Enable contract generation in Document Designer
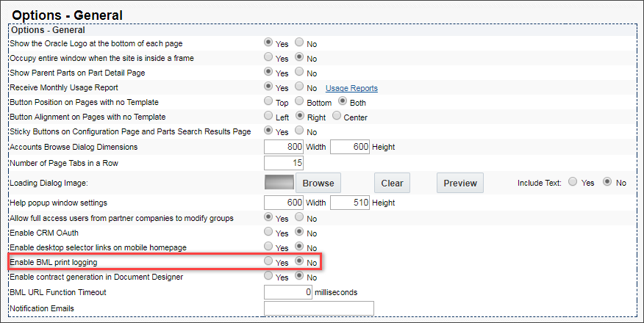The width and height of the screenshot is (644, 323). [x=269, y=277]
